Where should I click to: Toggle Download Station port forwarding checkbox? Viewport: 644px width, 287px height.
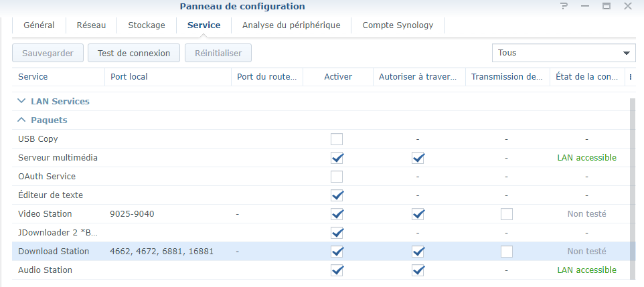(507, 252)
